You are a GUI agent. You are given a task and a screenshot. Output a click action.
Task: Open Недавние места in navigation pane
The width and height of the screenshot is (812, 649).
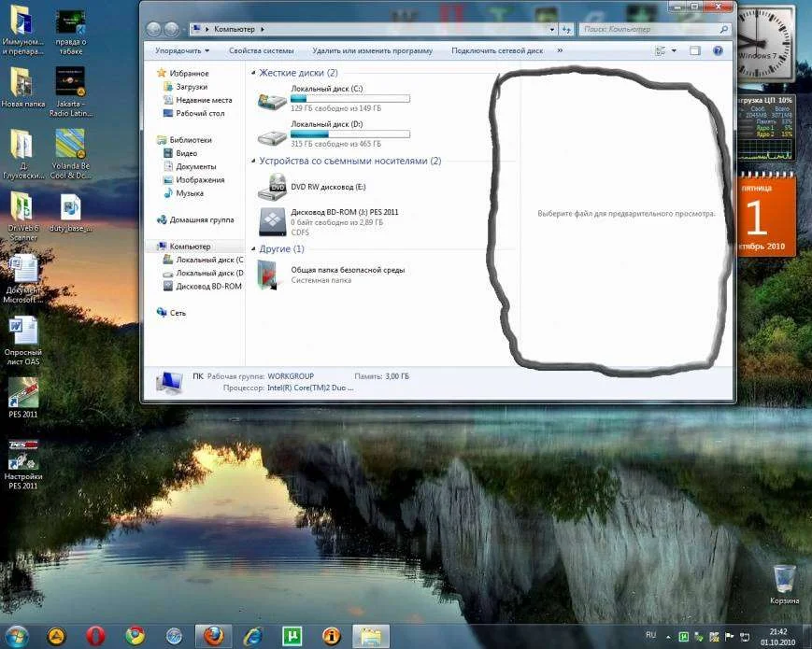pyautogui.click(x=204, y=101)
